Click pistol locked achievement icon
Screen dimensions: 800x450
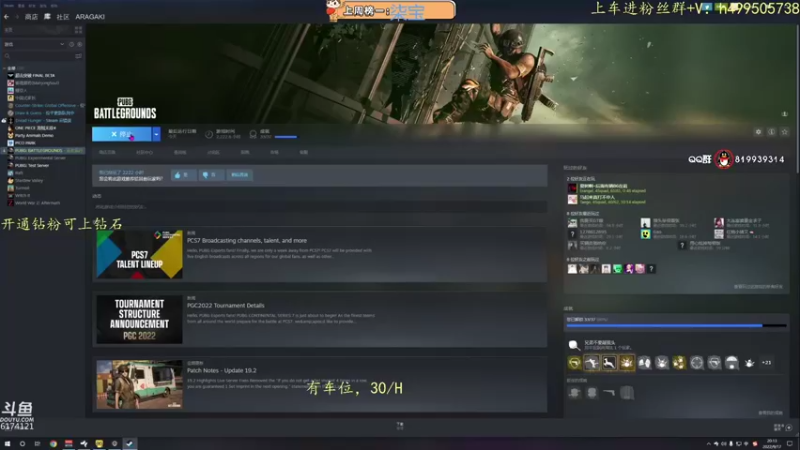pos(609,392)
